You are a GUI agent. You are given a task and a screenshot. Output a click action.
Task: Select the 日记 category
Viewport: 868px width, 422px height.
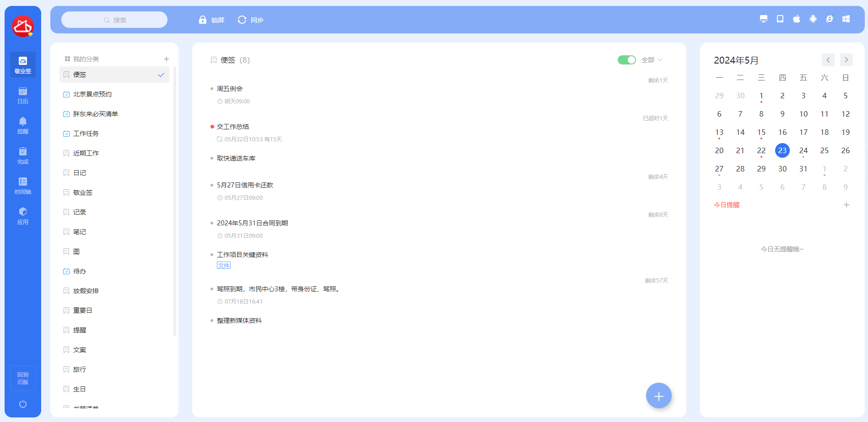(114, 173)
